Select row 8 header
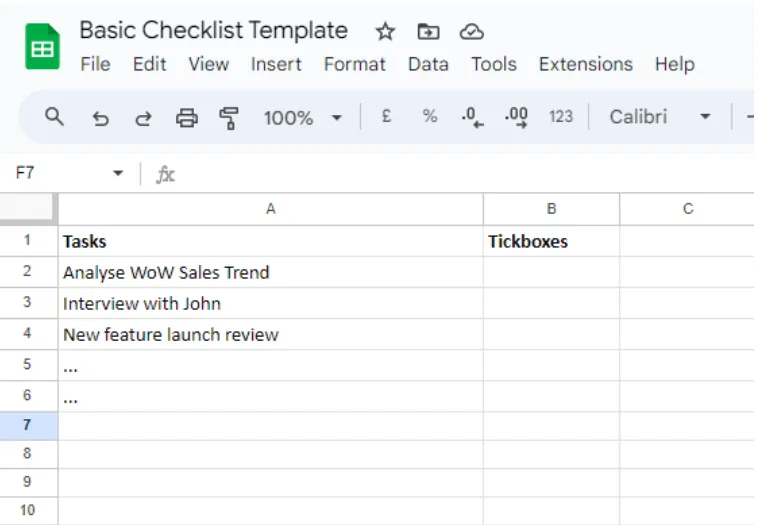Image resolution: width=757 pixels, height=525 pixels. coord(28,454)
